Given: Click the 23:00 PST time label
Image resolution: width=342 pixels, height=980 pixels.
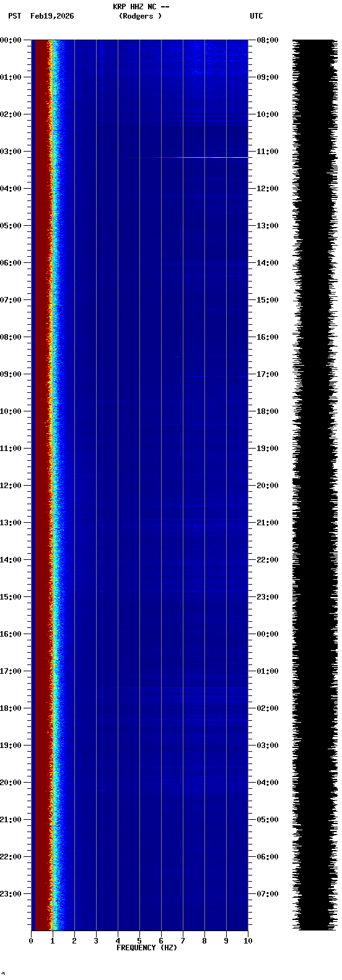Looking at the screenshot, I should click(11, 894).
